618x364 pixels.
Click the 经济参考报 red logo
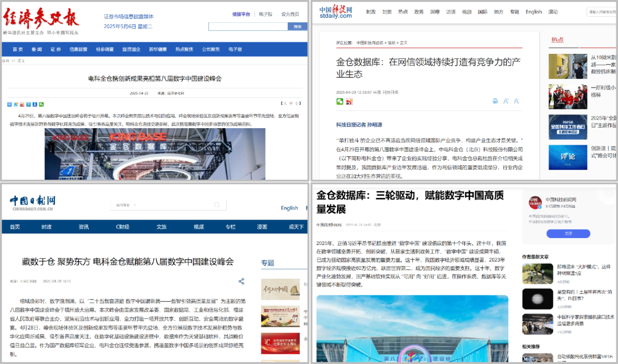pyautogui.click(x=41, y=18)
